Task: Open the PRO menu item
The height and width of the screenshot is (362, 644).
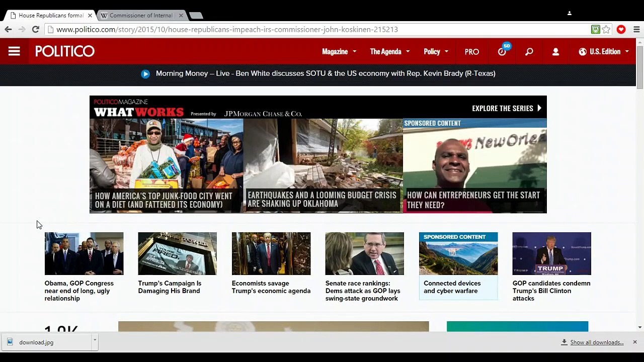Action: point(472,52)
